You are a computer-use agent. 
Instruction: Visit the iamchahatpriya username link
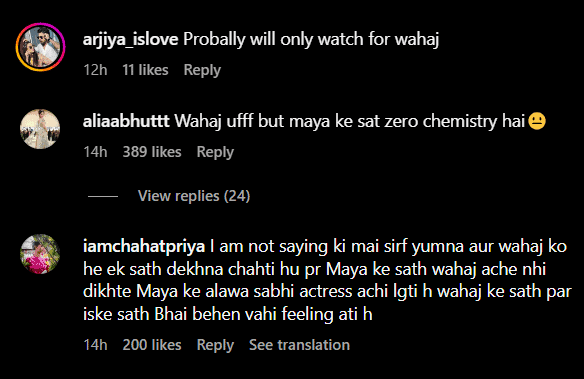click(144, 246)
